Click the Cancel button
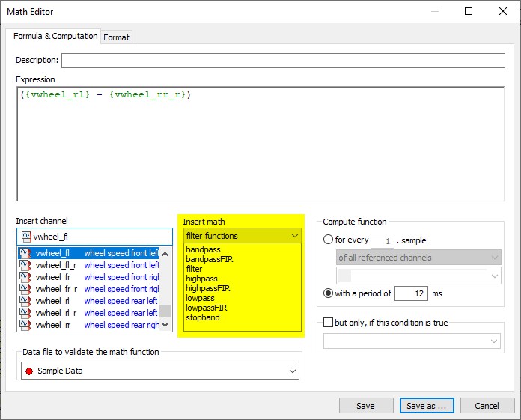521x420 pixels. click(487, 406)
